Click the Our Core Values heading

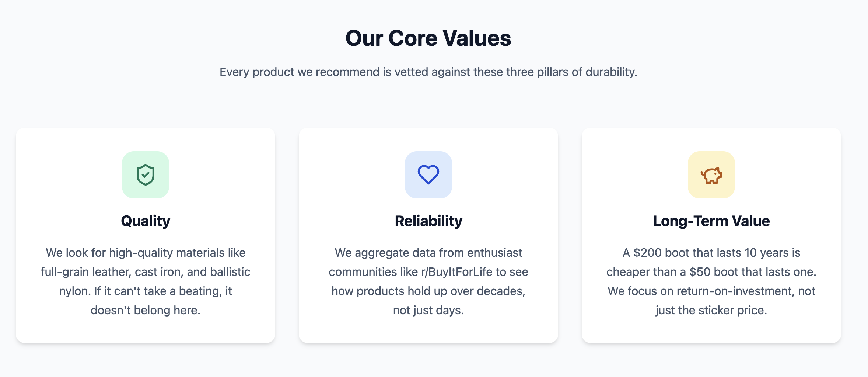(428, 38)
